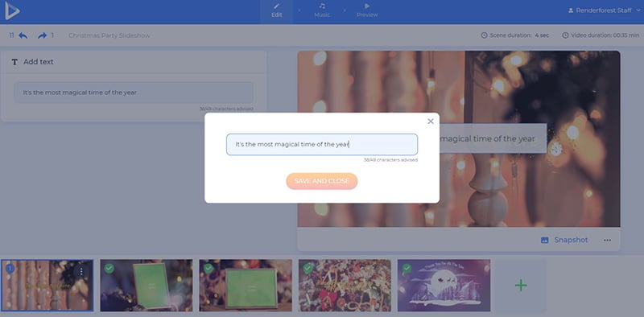Select the first scene thumbnail

pyautogui.click(x=47, y=286)
